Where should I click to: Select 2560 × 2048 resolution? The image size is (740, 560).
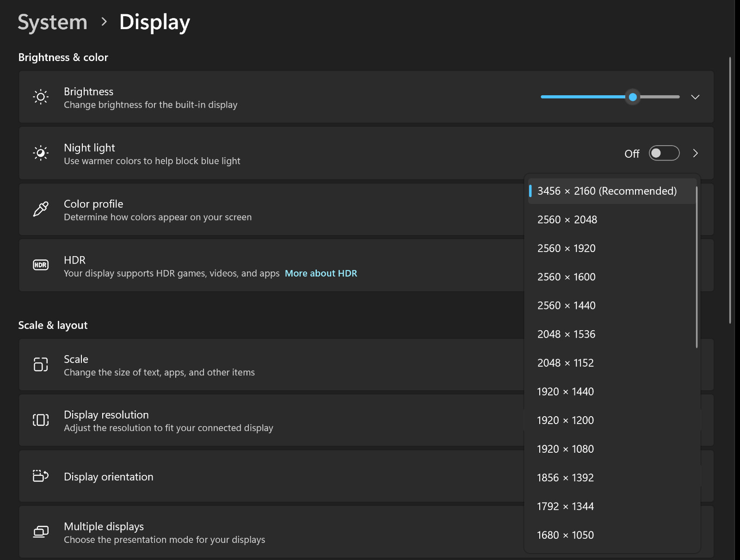coord(612,220)
